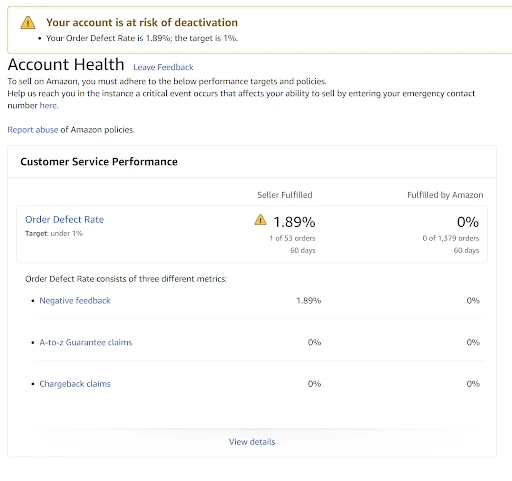Click the '0 of 1,379 orders' text
This screenshot has width=512, height=481.
point(451,238)
